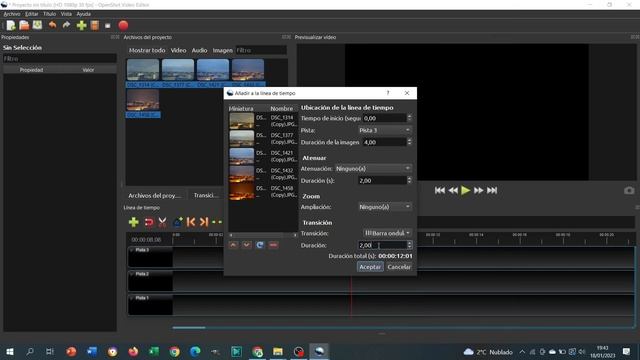
Task: Add a marker on the timeline toolbar
Action: pyautogui.click(x=178, y=222)
